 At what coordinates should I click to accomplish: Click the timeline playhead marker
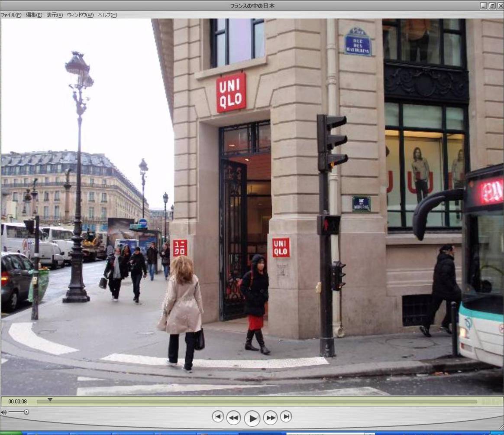(50, 400)
